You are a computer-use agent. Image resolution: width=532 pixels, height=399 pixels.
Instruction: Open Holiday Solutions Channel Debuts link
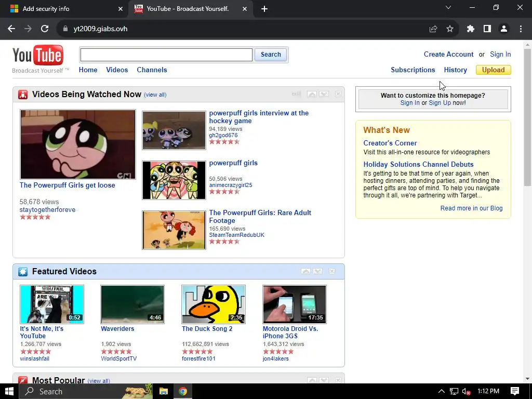[x=418, y=165]
